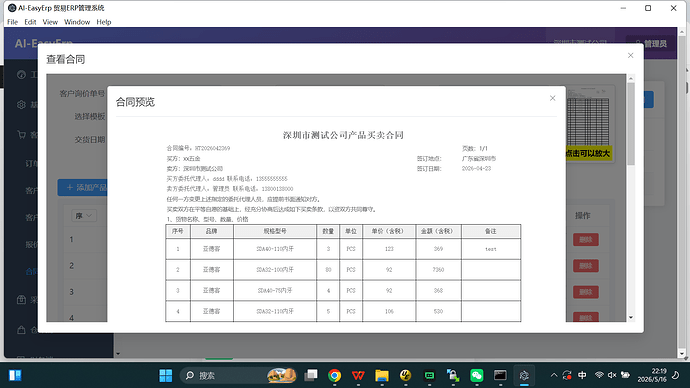
Task: Close the 查看合同 dialog
Action: 630,55
